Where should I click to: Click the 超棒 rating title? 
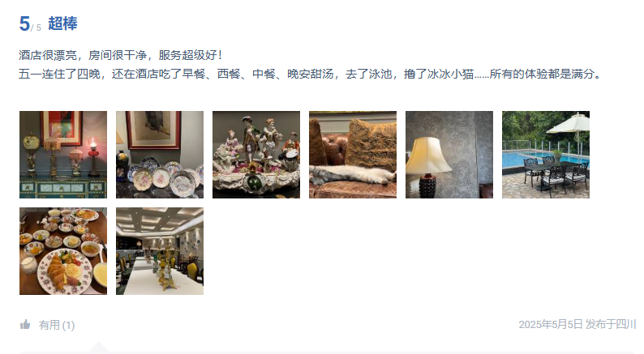click(x=62, y=23)
